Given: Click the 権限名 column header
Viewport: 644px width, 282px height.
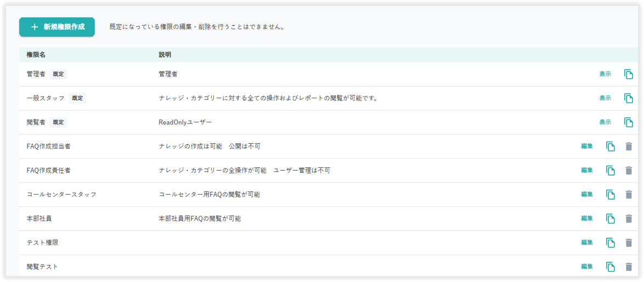Looking at the screenshot, I should click(x=36, y=55).
